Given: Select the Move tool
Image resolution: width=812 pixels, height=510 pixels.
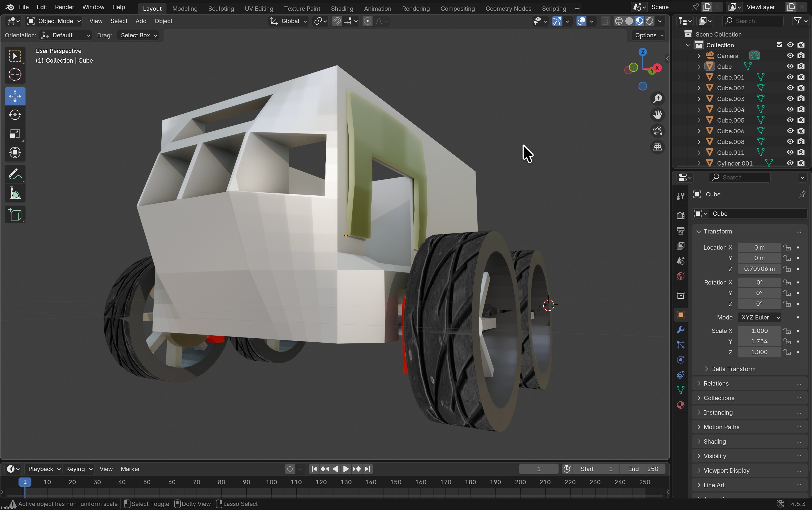Looking at the screenshot, I should [x=15, y=96].
